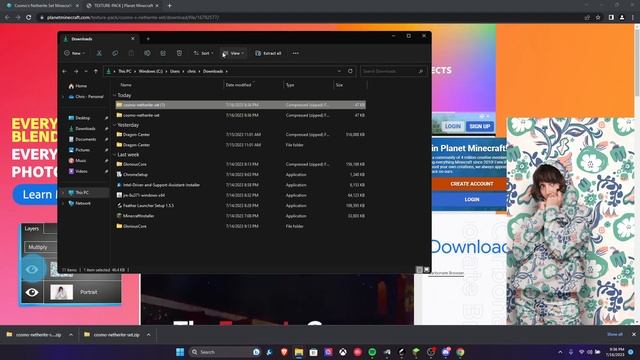
Task: Sort by the Size column header
Action: pos(339,85)
